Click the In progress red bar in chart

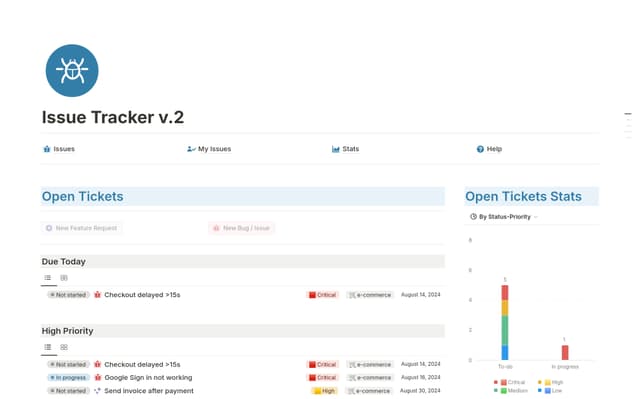click(565, 352)
